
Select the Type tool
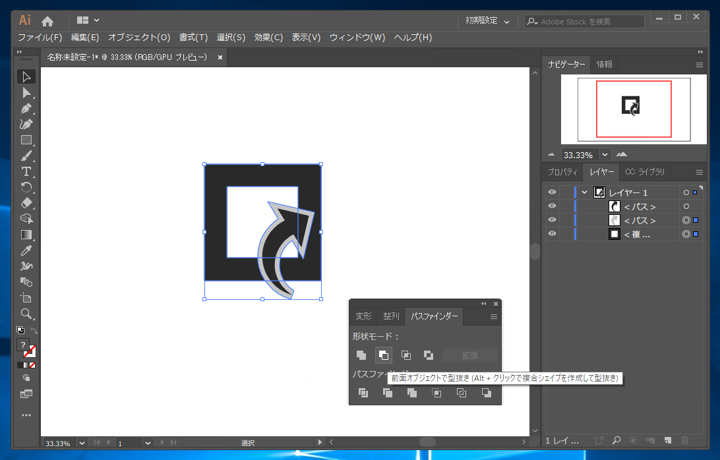[x=26, y=172]
